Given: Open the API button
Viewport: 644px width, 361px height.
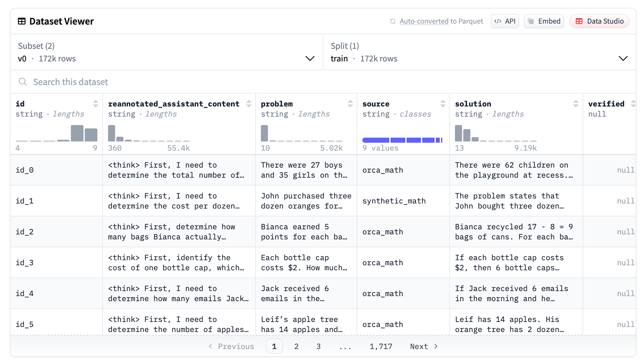Looking at the screenshot, I should 505,21.
